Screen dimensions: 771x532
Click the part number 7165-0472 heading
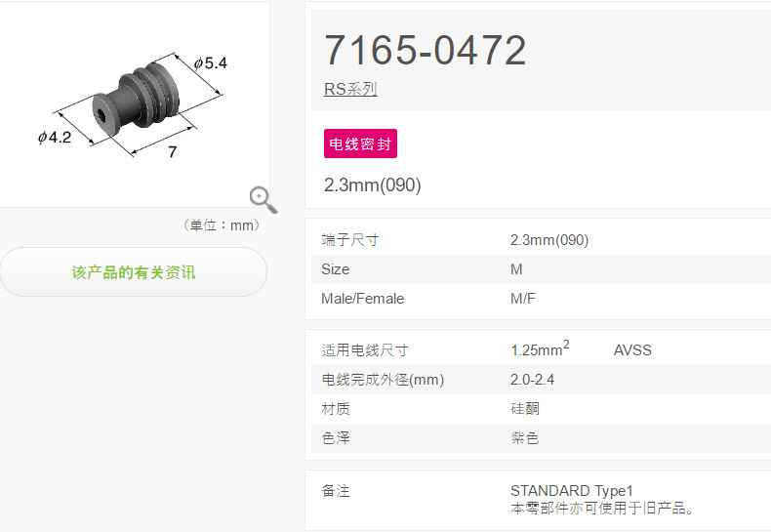click(426, 50)
